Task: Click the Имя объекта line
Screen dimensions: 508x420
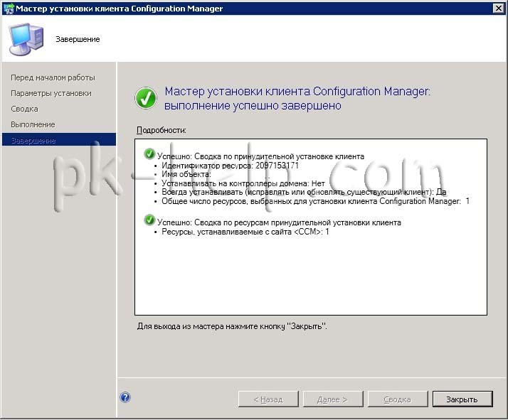Action: pyautogui.click(x=186, y=174)
